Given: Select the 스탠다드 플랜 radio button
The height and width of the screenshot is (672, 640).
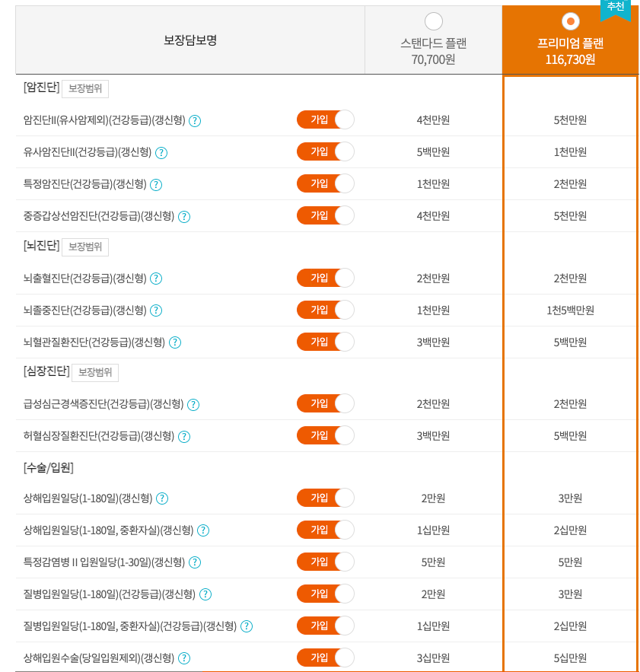Looking at the screenshot, I should 434,22.
